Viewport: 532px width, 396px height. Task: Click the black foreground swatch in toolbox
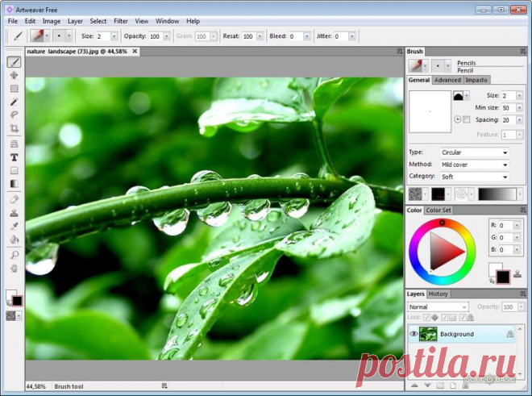pos(17,301)
